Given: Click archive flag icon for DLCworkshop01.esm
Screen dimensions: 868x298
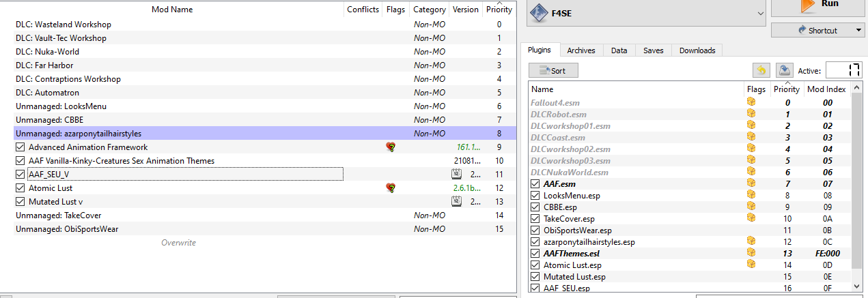Looking at the screenshot, I should point(751,125).
